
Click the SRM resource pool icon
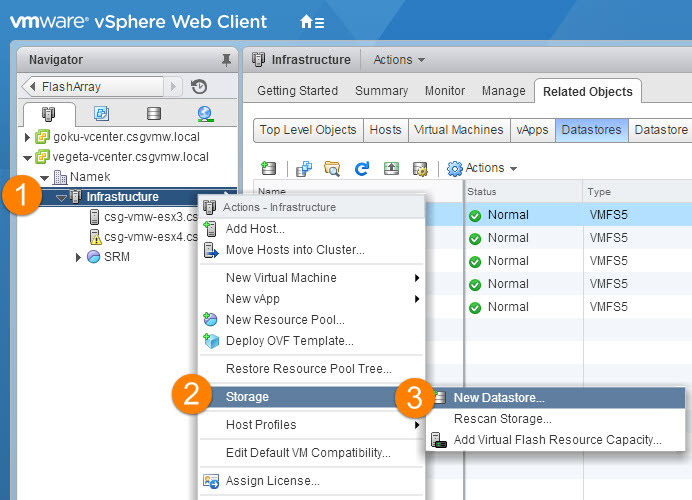tap(94, 256)
